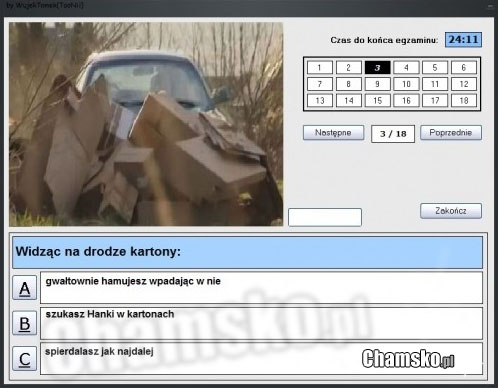Viewport: 498px width, 388px height.
Task: Select answer B button
Action: click(x=25, y=323)
